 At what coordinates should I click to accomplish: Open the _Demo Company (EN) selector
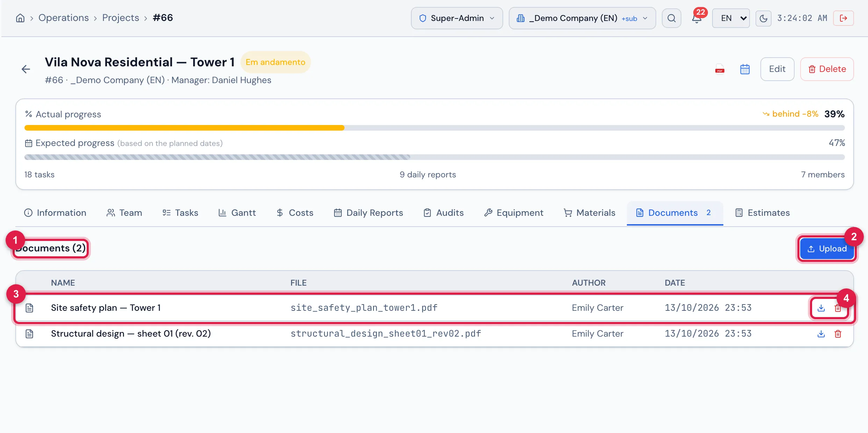(582, 18)
